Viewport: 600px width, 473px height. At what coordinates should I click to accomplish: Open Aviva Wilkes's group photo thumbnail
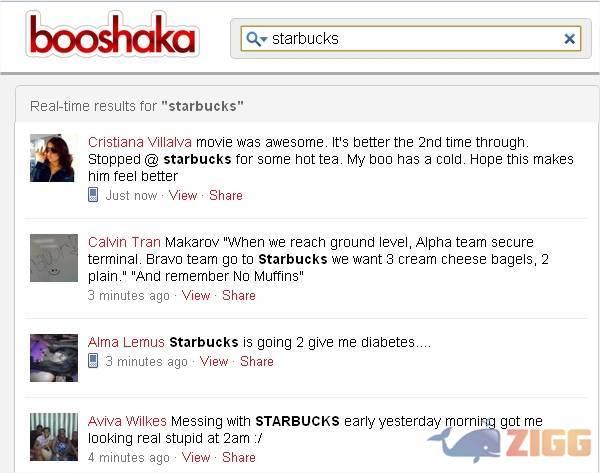click(x=54, y=437)
